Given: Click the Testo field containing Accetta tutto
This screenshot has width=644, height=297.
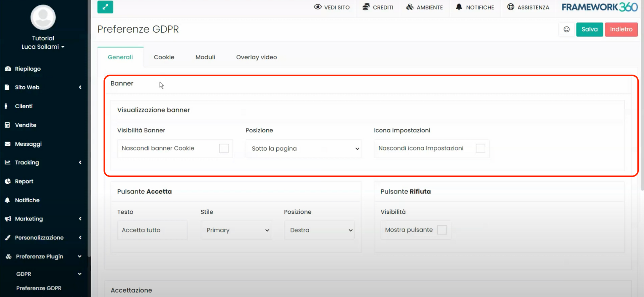Looking at the screenshot, I should (153, 230).
